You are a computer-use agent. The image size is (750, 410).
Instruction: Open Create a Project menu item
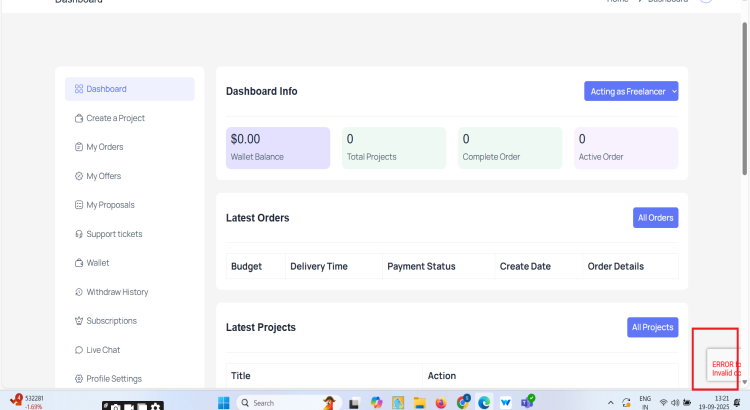(115, 118)
